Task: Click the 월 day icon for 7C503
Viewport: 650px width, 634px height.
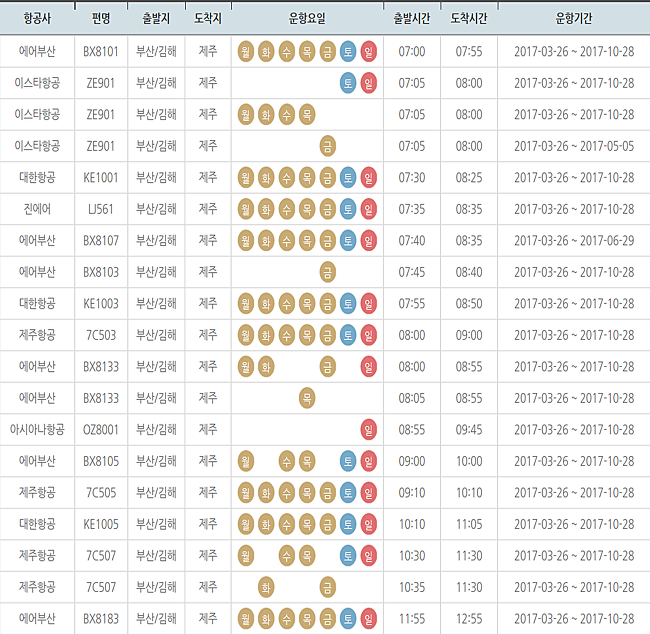Action: point(246,335)
